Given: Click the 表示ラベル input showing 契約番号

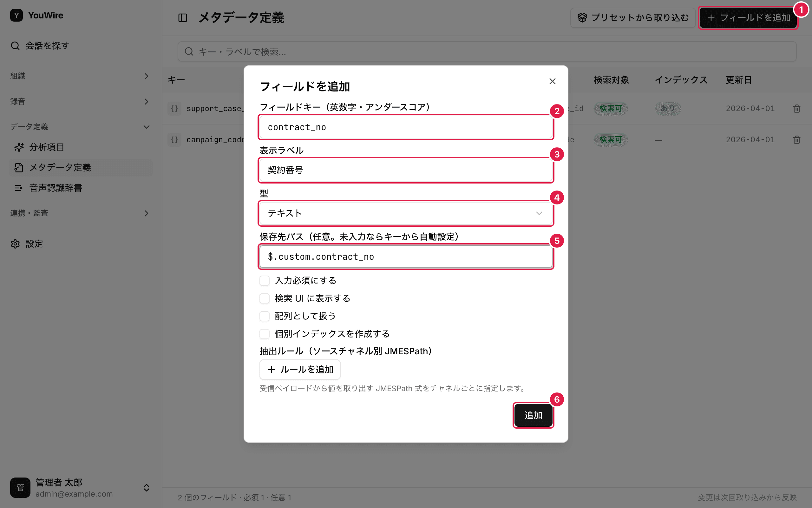Looking at the screenshot, I should (406, 170).
